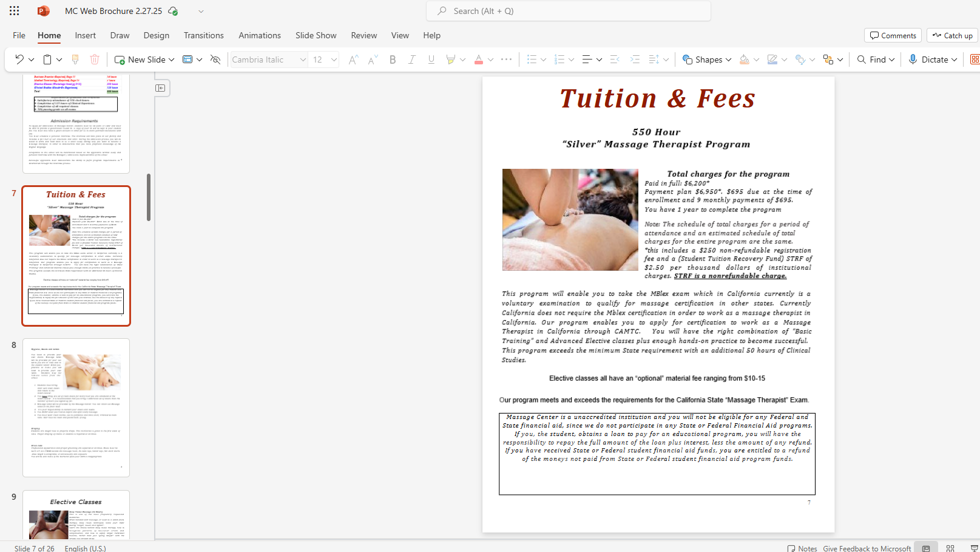The image size is (980, 552).
Task: Toggle Italic formatting
Action: point(412,60)
